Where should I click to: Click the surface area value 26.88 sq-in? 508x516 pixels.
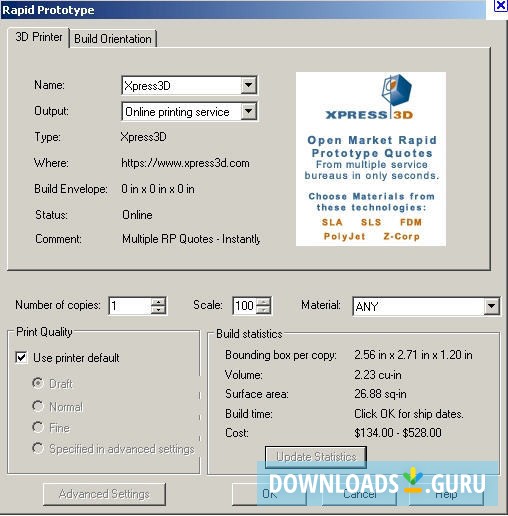click(380, 394)
